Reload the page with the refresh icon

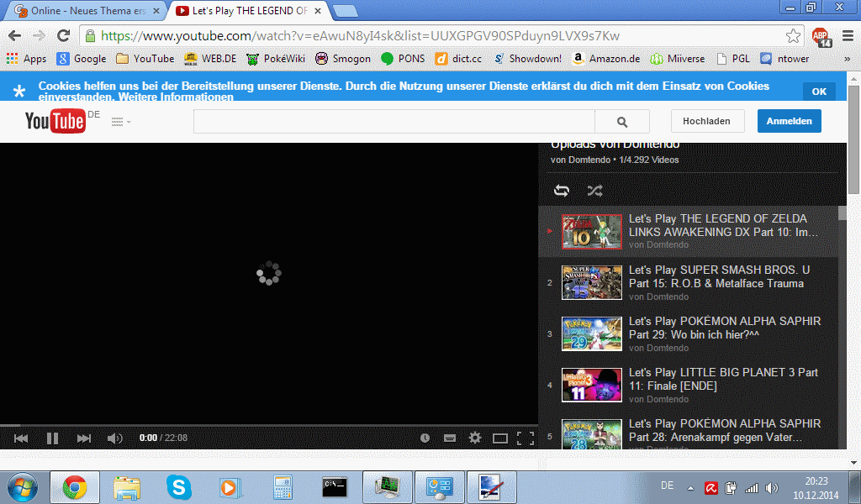(64, 36)
